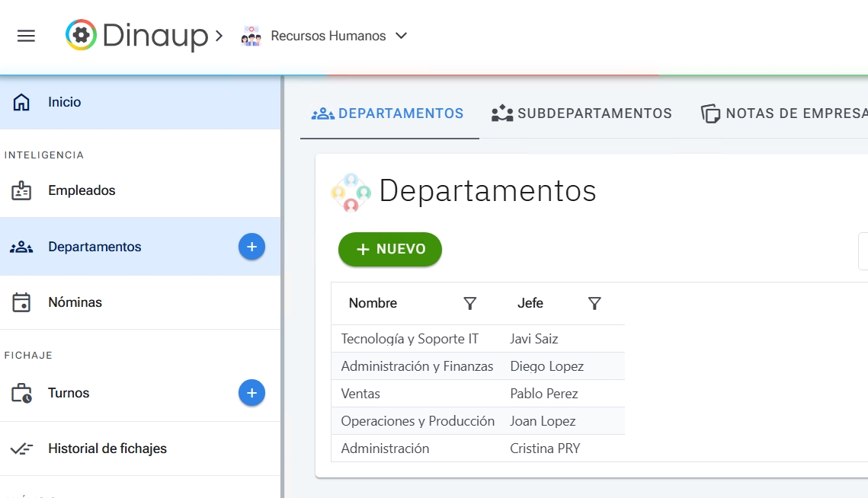Add new department via sidebar plus icon
The image size is (868, 498).
(x=251, y=247)
